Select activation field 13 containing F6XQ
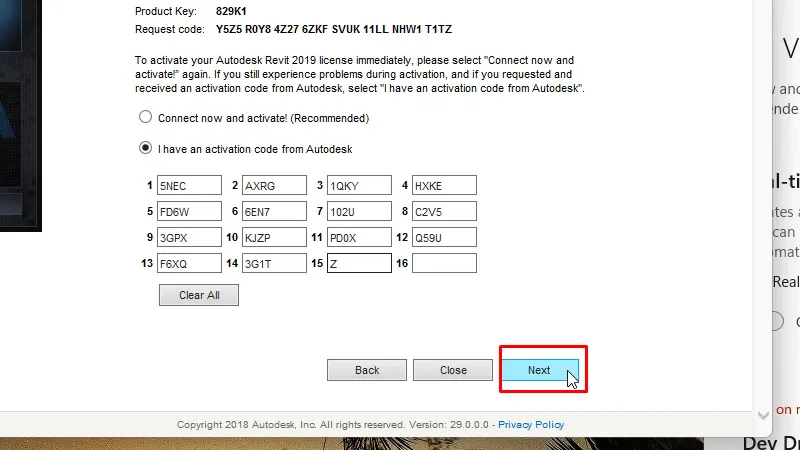The width and height of the screenshot is (800, 450). coord(189,264)
